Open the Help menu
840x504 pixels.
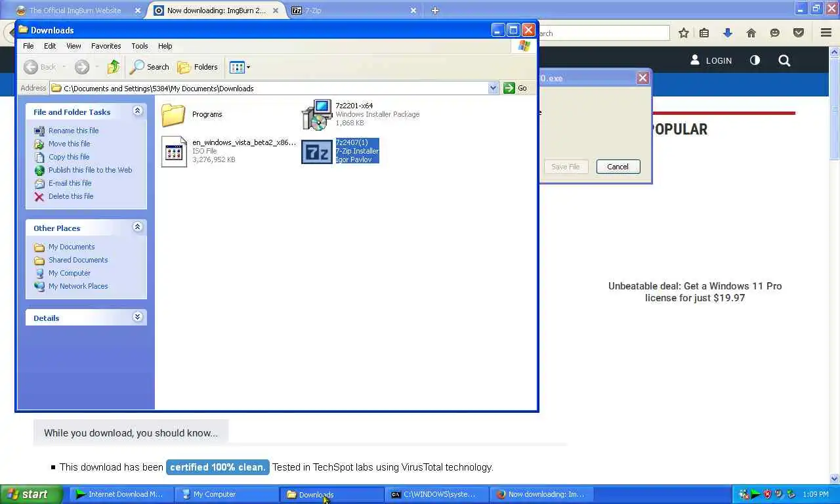(x=165, y=46)
